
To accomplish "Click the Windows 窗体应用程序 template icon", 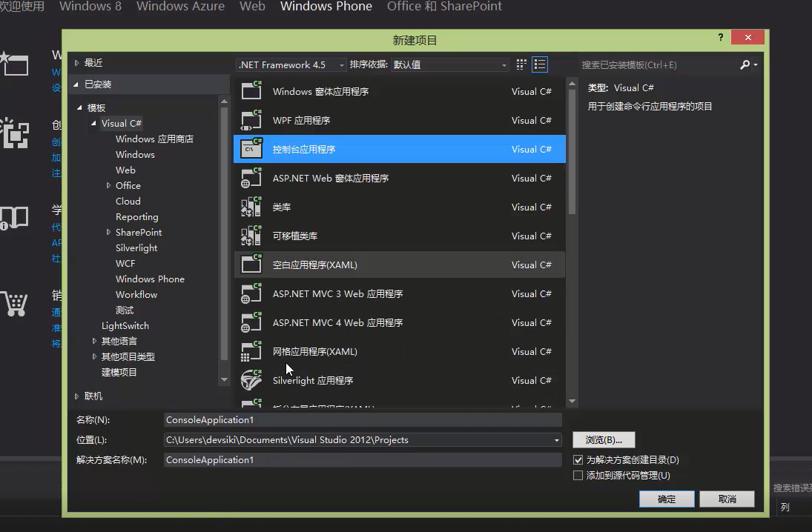I will [x=251, y=91].
